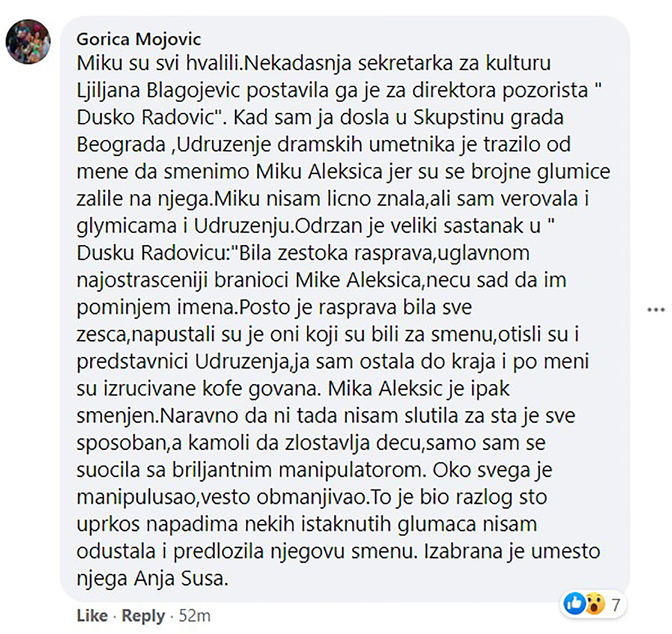Click the blue thumbs-up reaction icon
This screenshot has width=672, height=634.
pos(574,604)
